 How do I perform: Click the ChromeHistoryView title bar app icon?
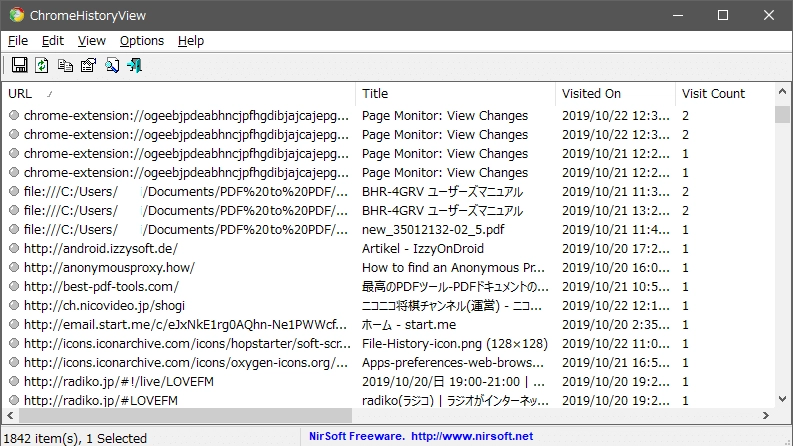pyautogui.click(x=17, y=15)
